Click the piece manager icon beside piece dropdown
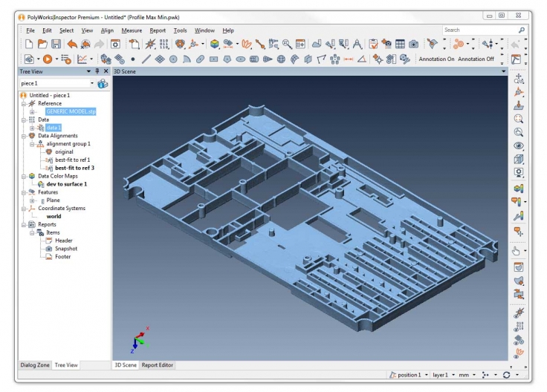The width and height of the screenshot is (547, 392). (103, 84)
